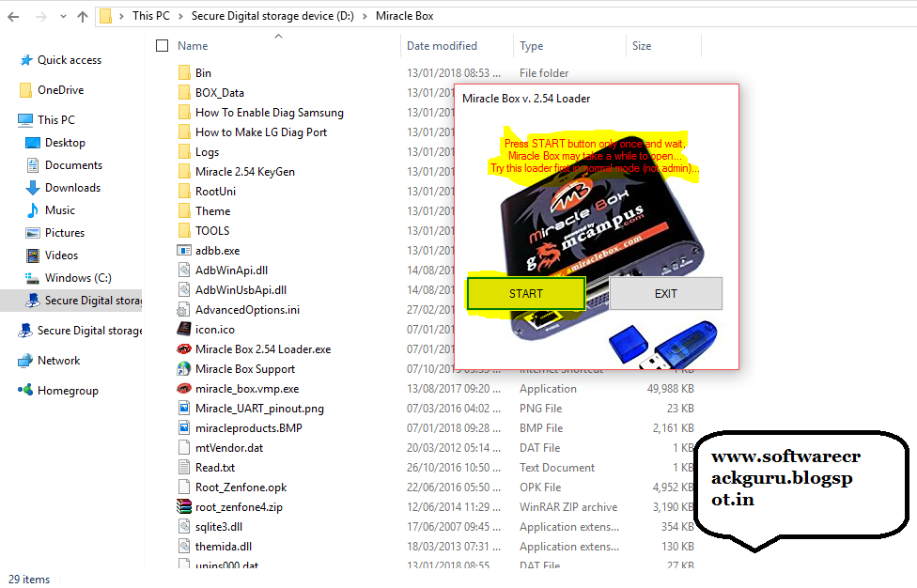Select Homegroup in navigation pane
This screenshot has width=917, height=588.
coord(58,391)
